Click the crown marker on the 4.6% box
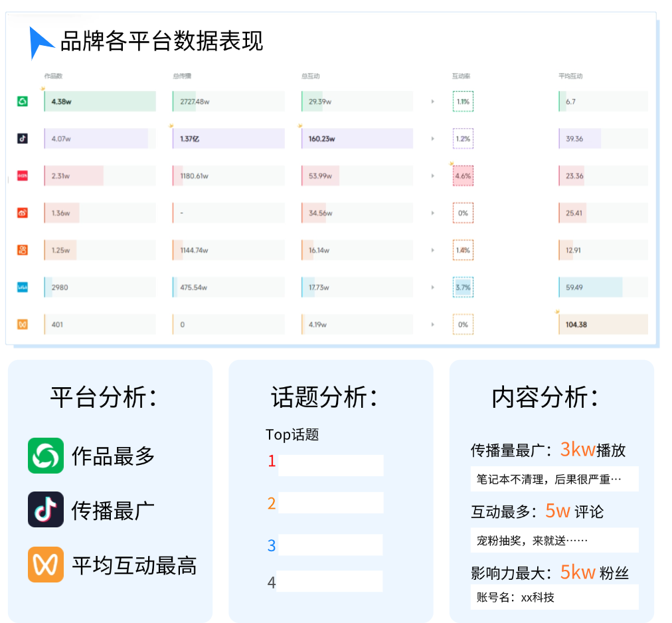672x623 pixels. click(x=452, y=163)
